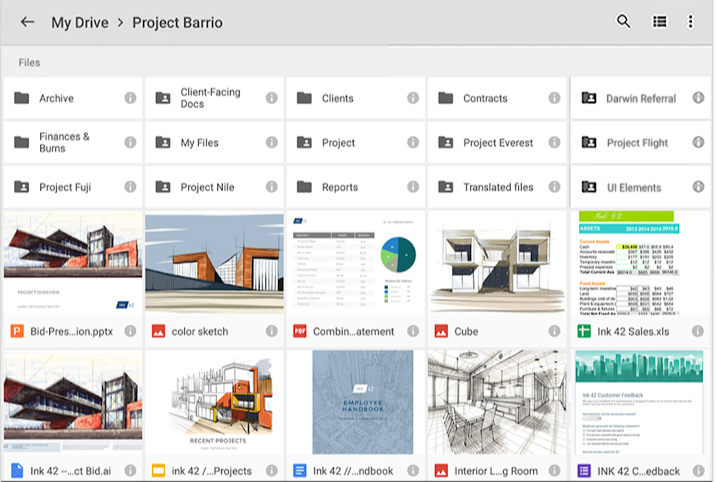Show info for Bid-Pres...ion.pptx
The height and width of the screenshot is (482, 716).
(130, 331)
